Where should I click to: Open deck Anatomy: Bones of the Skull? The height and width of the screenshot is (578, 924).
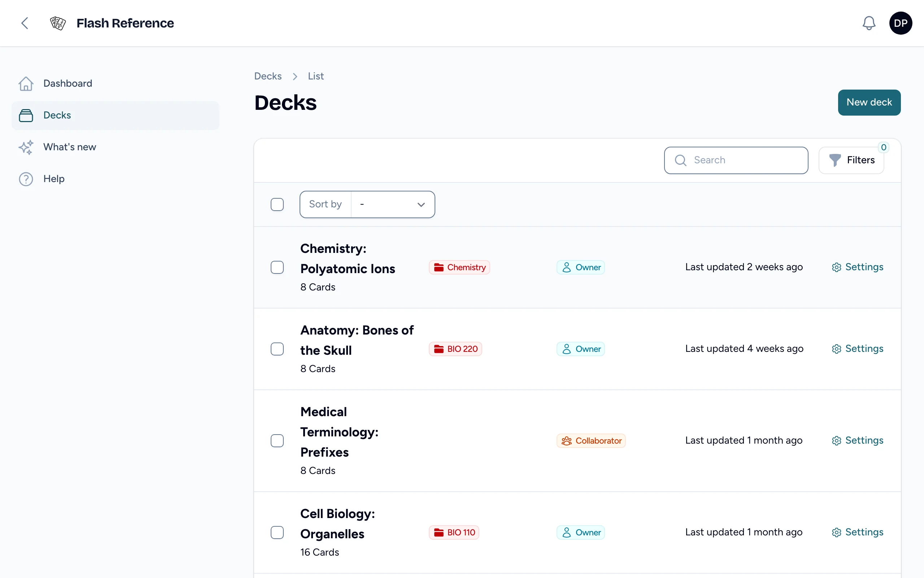pos(357,340)
